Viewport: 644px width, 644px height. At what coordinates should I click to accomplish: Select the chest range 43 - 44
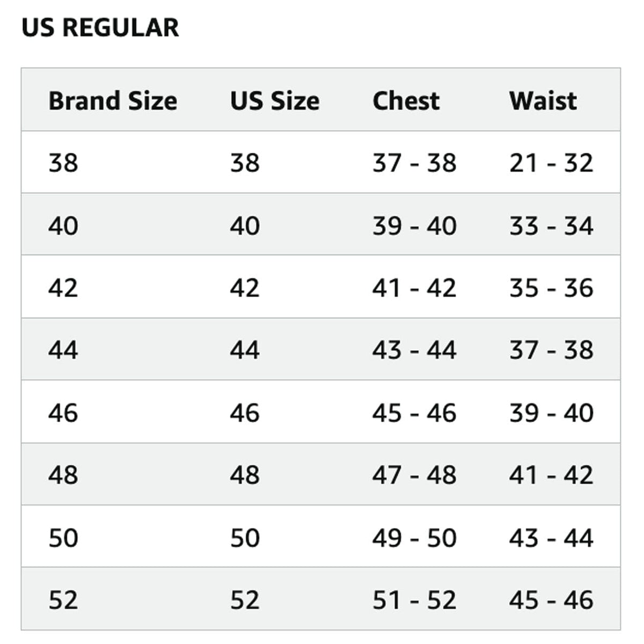click(414, 350)
